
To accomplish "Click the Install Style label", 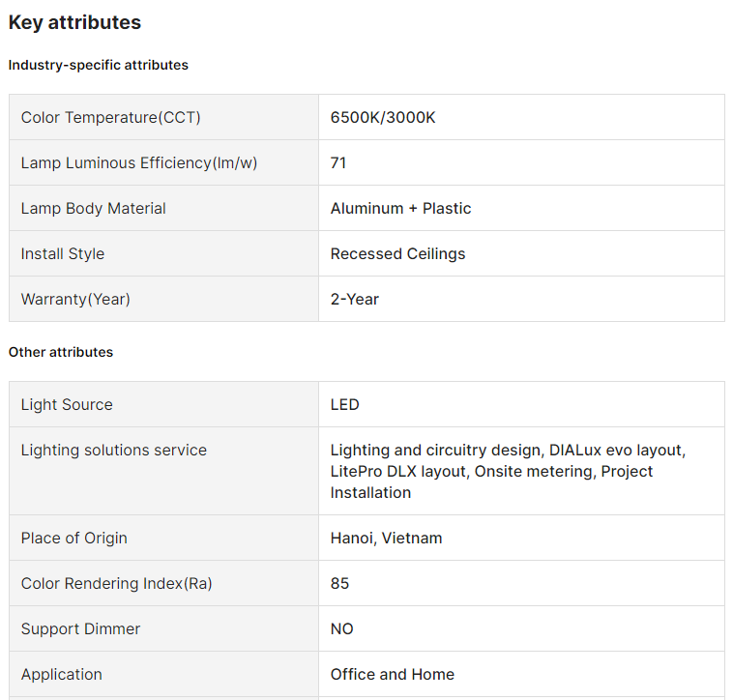I will tap(63, 253).
